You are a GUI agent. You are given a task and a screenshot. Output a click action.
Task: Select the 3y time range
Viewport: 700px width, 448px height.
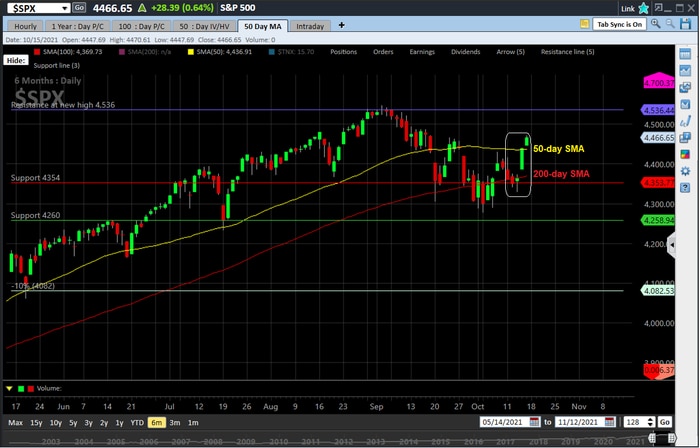click(88, 423)
